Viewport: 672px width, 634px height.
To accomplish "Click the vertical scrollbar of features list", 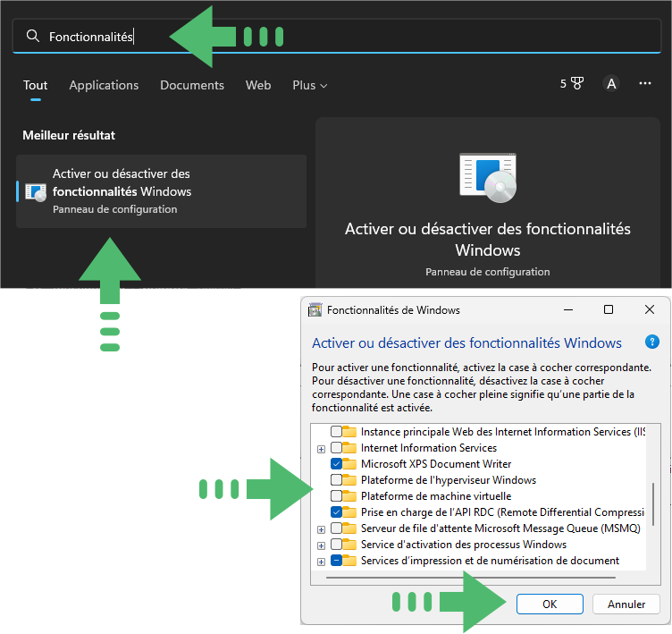I will pos(653,504).
